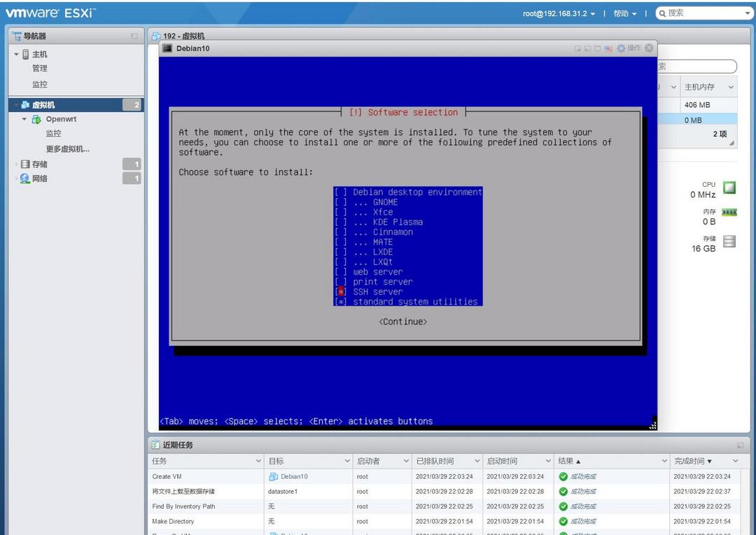The height and width of the screenshot is (535, 756).
Task: Open the 帮助 help dropdown
Action: click(x=625, y=13)
